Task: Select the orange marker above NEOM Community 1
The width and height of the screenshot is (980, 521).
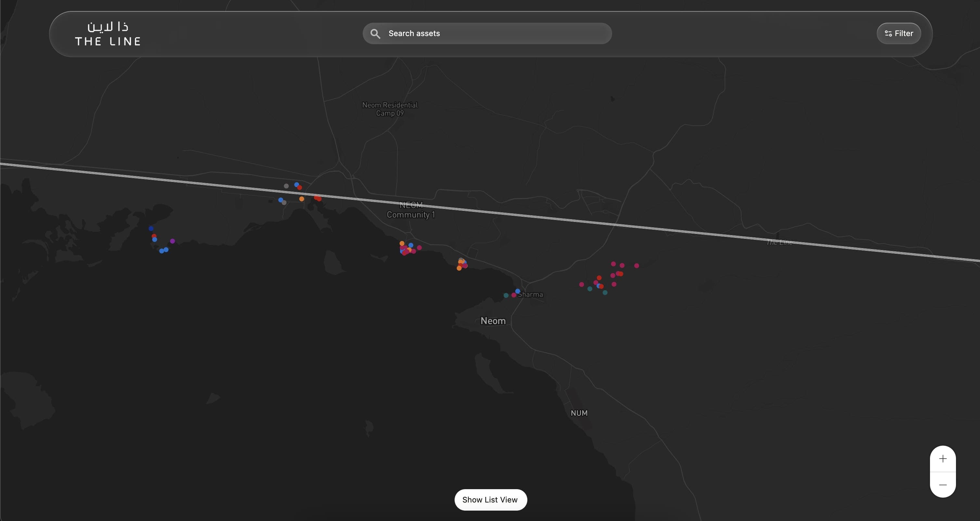Action: pos(302,199)
